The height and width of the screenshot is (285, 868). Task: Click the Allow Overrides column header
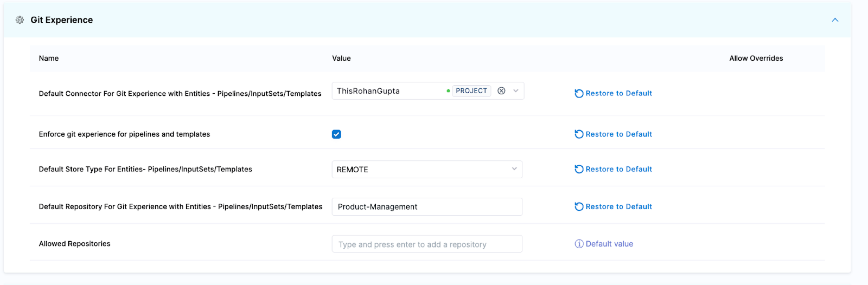pyautogui.click(x=756, y=59)
